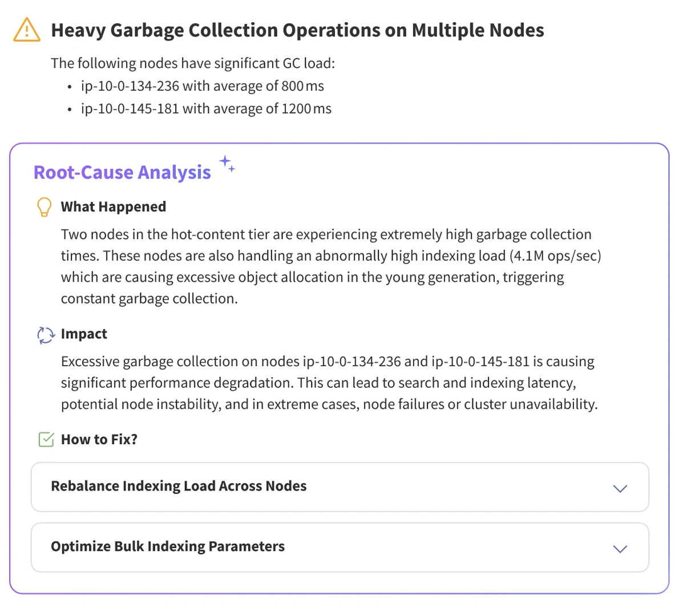
Task: Collapse the Root-Cause Analysis panel
Action: [122, 172]
